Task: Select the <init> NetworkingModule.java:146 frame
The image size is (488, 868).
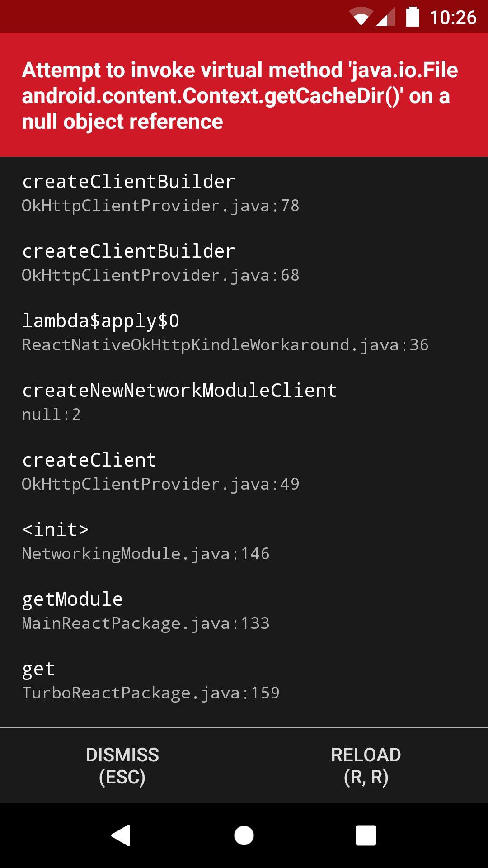Action: [x=145, y=541]
